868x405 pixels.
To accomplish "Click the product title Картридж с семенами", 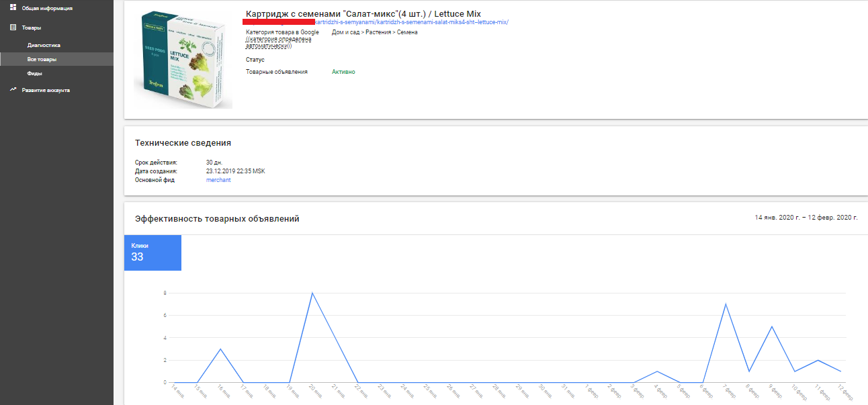I will point(363,13).
